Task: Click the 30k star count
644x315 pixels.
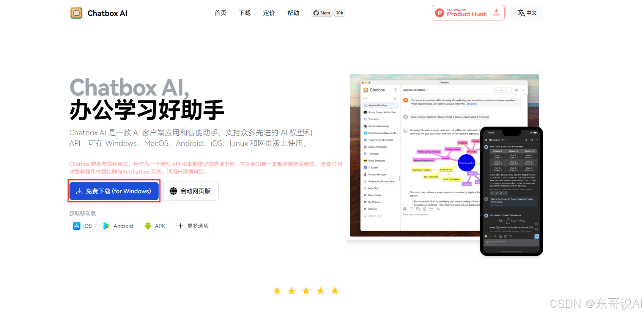Action: [x=339, y=13]
